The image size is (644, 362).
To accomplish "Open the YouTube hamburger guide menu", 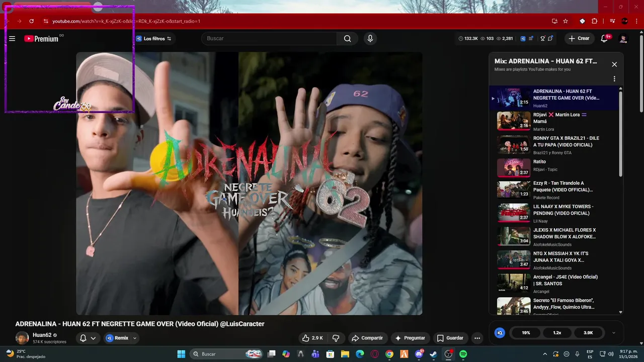I will click(x=12, y=39).
